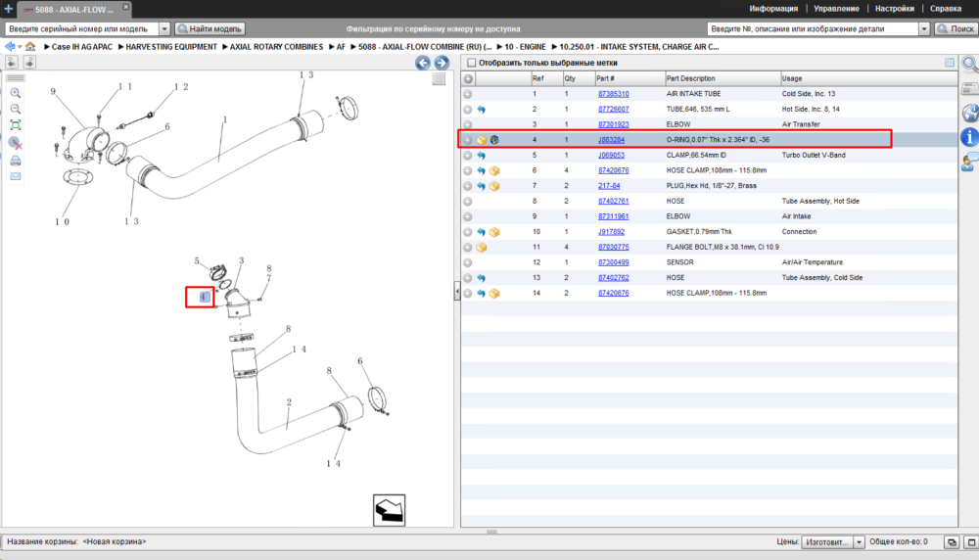
Task: Toggle add button for HOSE row 8
Action: coord(468,201)
